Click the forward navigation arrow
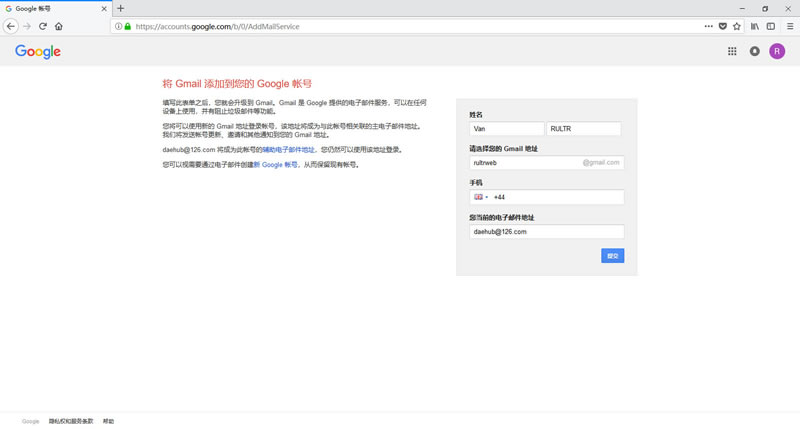This screenshot has width=800, height=429. [x=27, y=26]
